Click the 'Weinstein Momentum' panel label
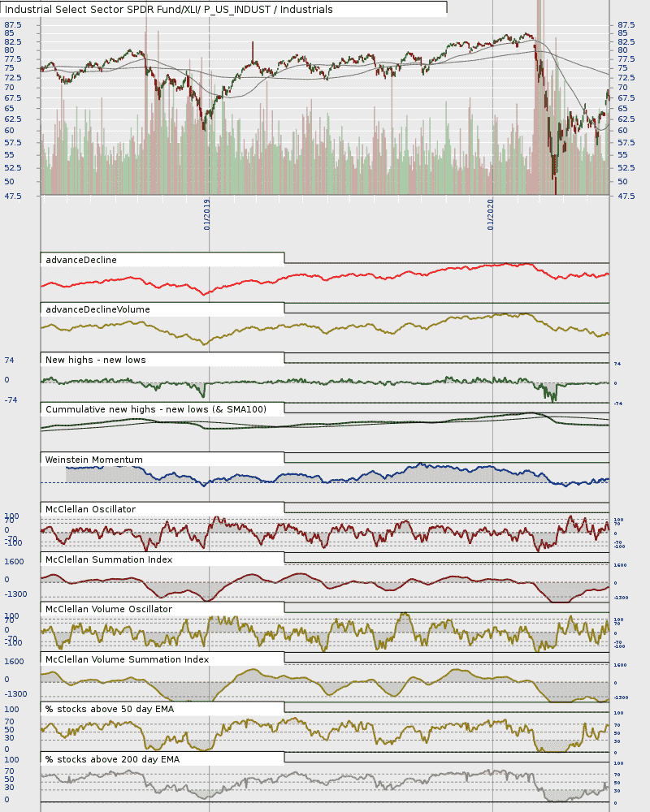 click(x=93, y=460)
